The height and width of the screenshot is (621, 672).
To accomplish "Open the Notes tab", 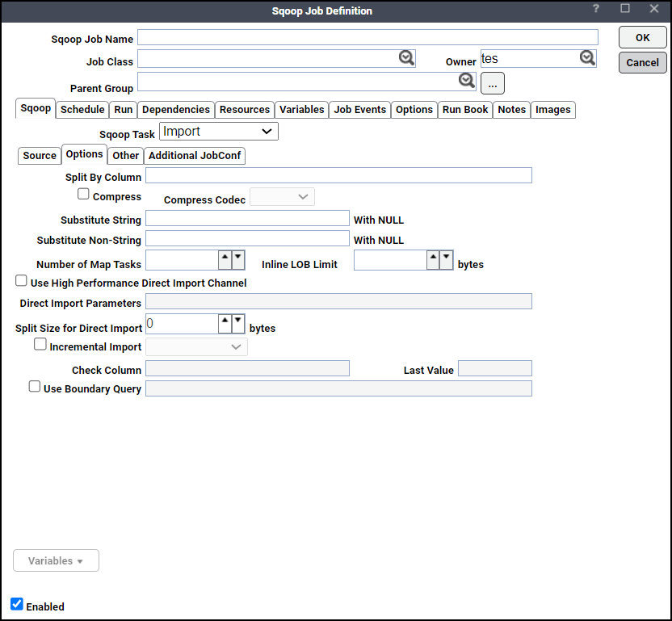I will [512, 110].
